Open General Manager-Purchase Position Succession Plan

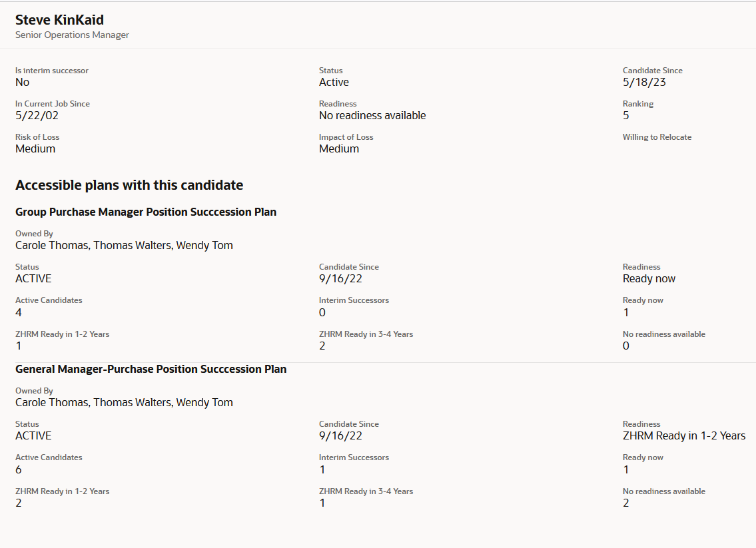151,369
